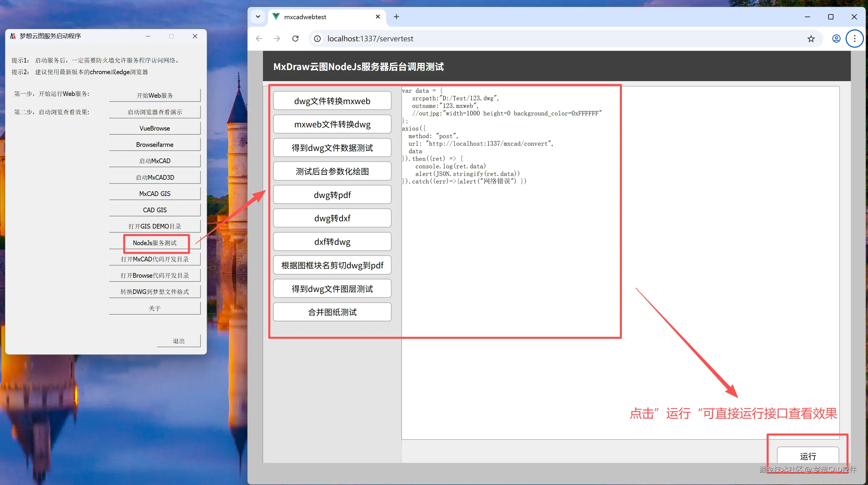Click the browser back arrow
This screenshot has width=868, height=485.
(259, 38)
